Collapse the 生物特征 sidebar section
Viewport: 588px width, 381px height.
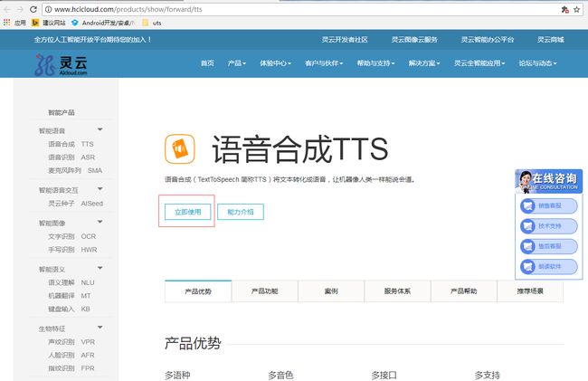100,328
